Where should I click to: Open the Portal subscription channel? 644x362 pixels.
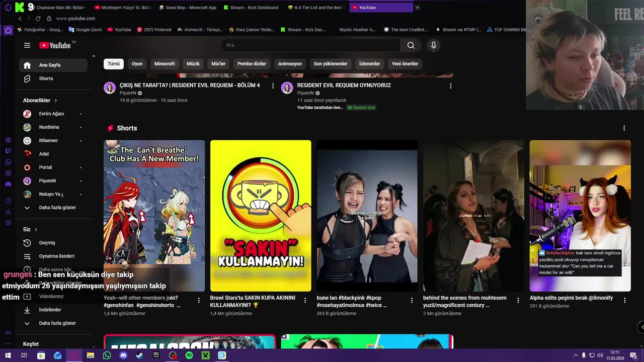point(53,167)
